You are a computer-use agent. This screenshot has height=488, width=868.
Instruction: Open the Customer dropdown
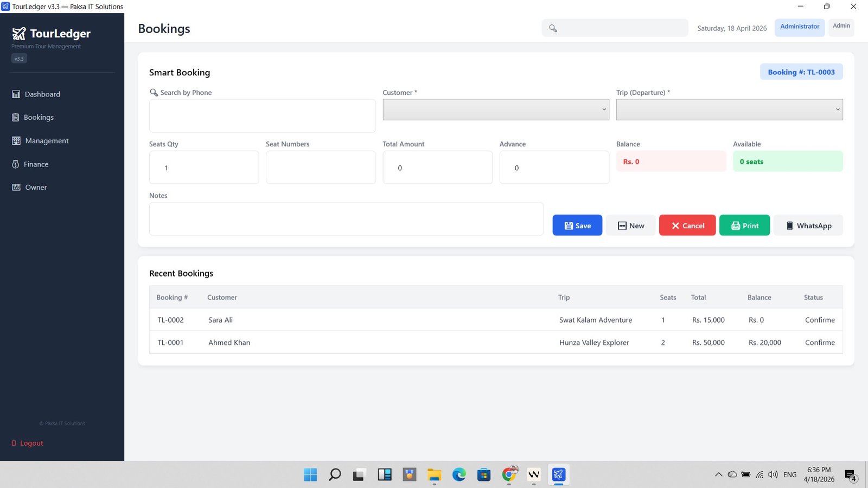click(x=495, y=109)
